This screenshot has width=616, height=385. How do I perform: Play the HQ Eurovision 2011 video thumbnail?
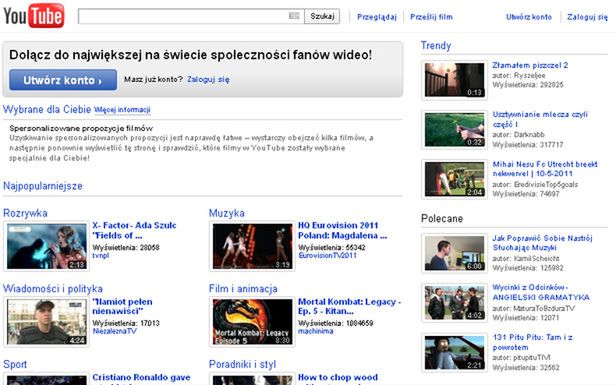pos(252,246)
